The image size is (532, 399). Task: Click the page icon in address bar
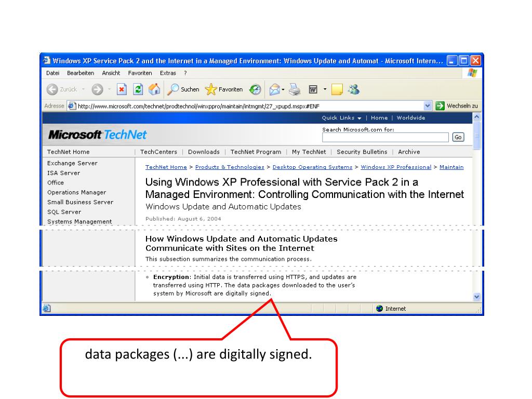[x=72, y=106]
